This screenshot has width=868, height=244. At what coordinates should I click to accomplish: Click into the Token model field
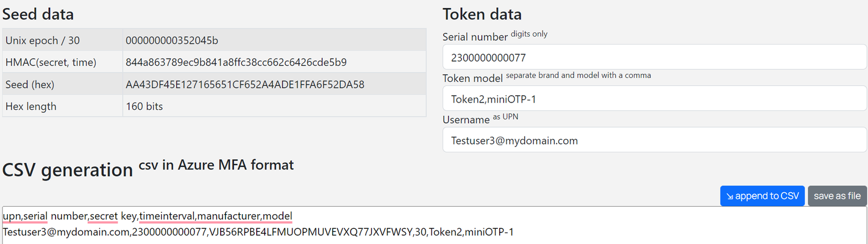(x=655, y=98)
